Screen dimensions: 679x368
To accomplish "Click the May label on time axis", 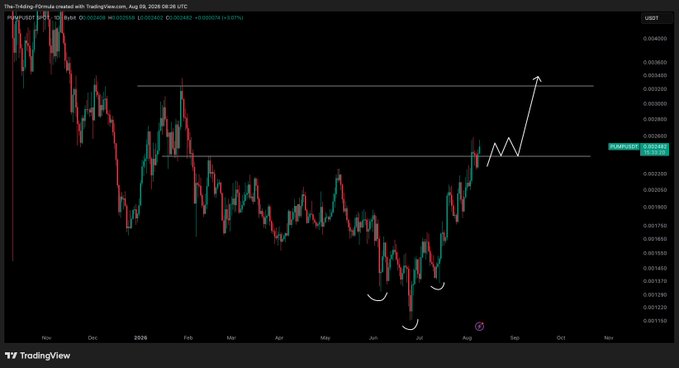I will 325,338.
